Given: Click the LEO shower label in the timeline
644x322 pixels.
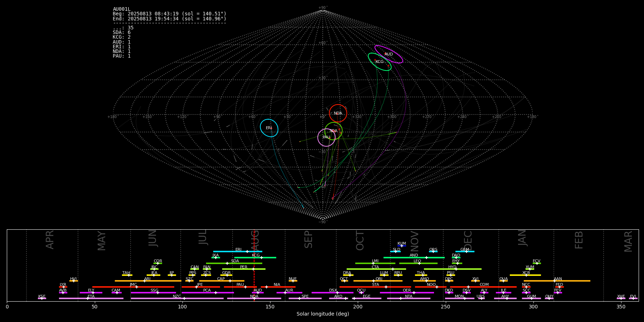Looking at the screenshot, I should [417, 261].
